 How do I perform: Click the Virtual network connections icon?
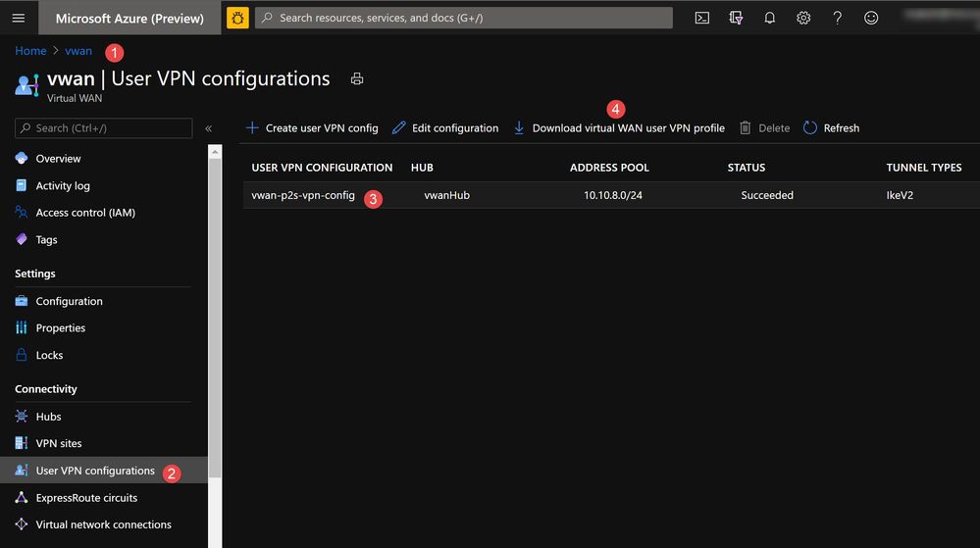click(x=22, y=524)
